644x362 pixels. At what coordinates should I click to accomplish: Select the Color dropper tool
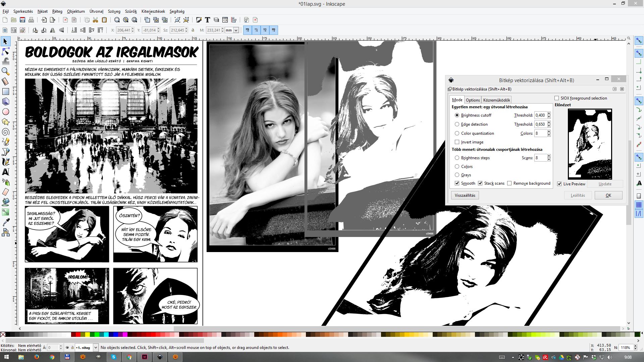[5, 222]
